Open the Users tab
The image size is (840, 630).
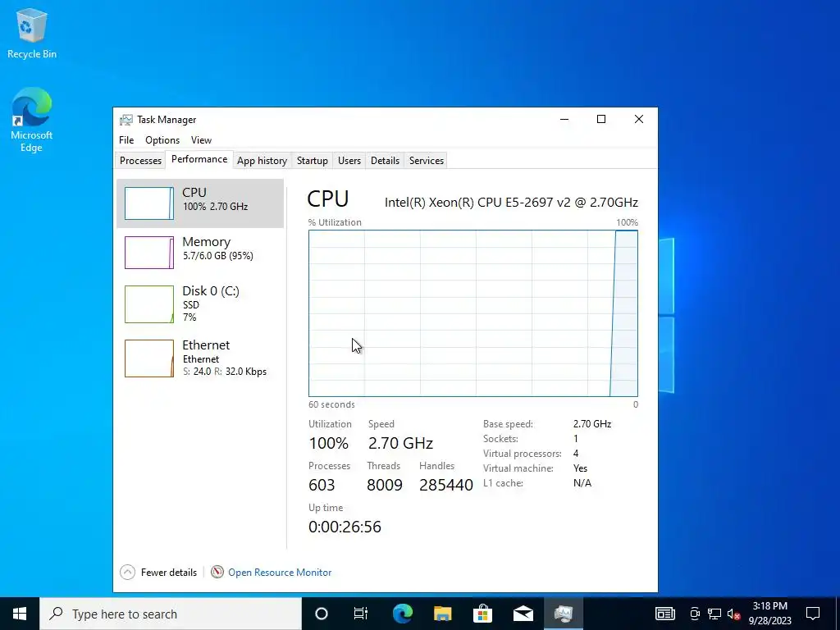(x=349, y=160)
